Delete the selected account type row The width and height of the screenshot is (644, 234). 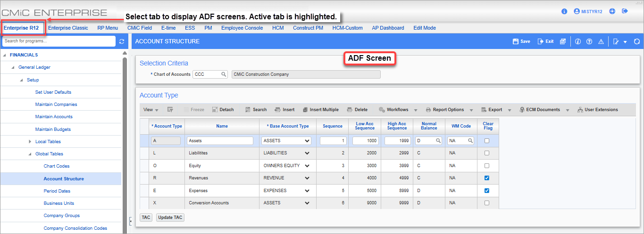tap(357, 110)
